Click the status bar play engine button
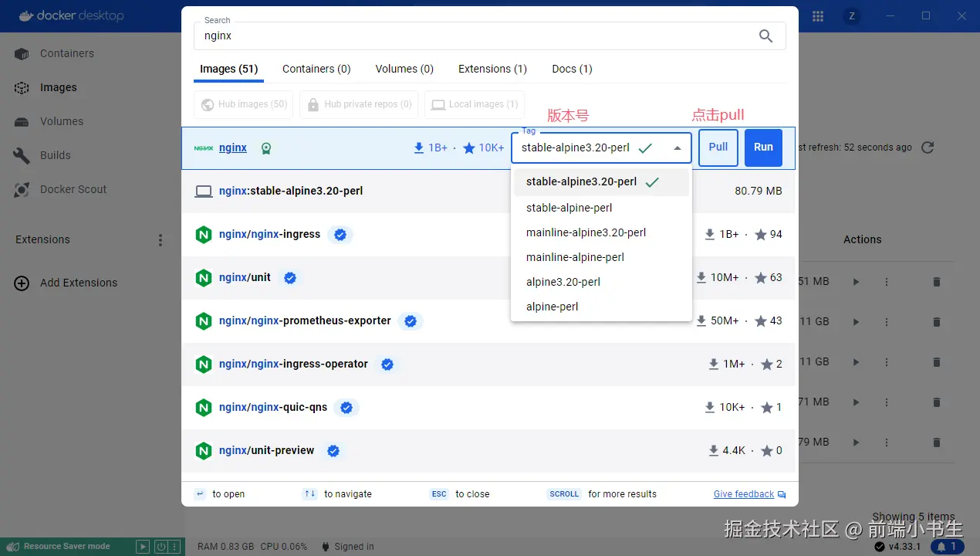Viewport: 980px width, 556px height. pos(143,547)
